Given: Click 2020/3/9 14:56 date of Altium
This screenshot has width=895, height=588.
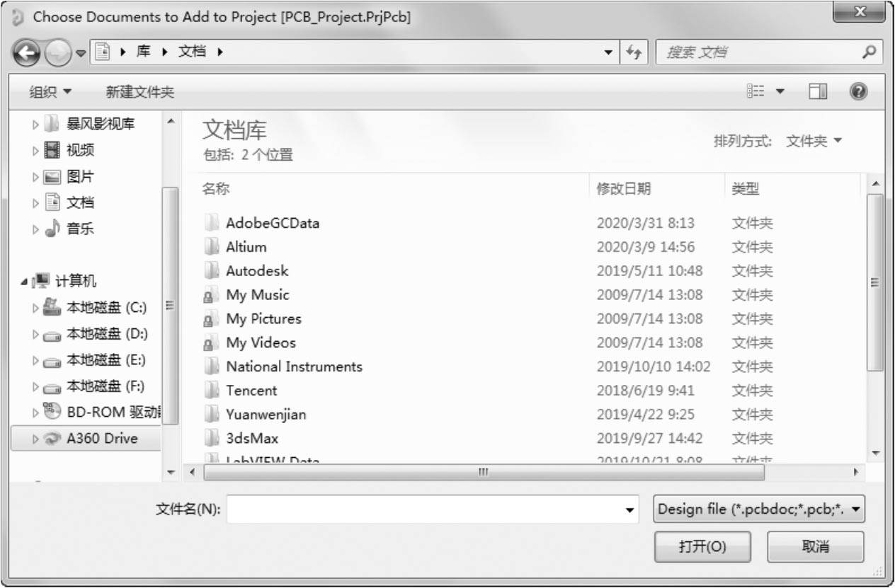Looking at the screenshot, I should click(x=646, y=247).
